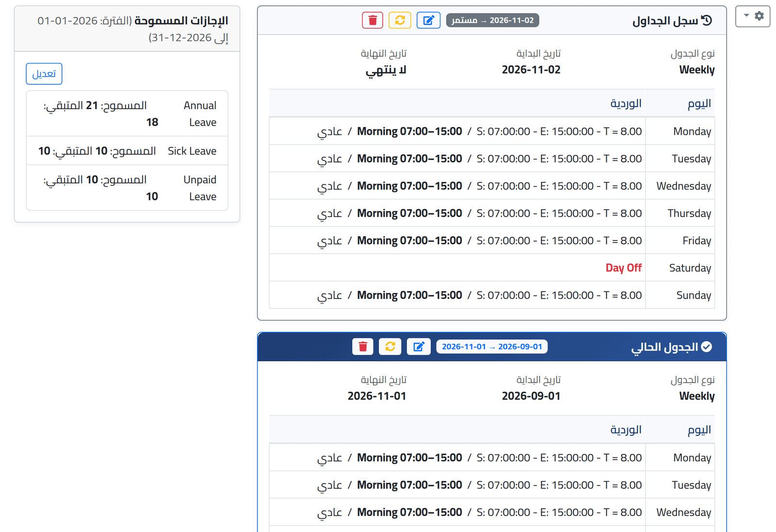
Task: Delete the schedule starting 2026-11-02
Action: click(372, 20)
